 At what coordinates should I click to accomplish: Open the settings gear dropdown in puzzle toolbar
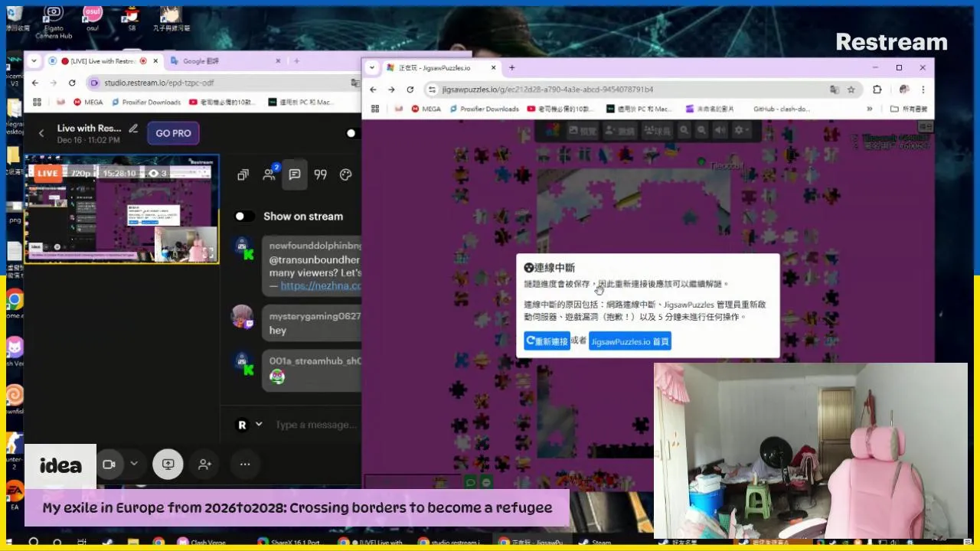pyautogui.click(x=742, y=131)
